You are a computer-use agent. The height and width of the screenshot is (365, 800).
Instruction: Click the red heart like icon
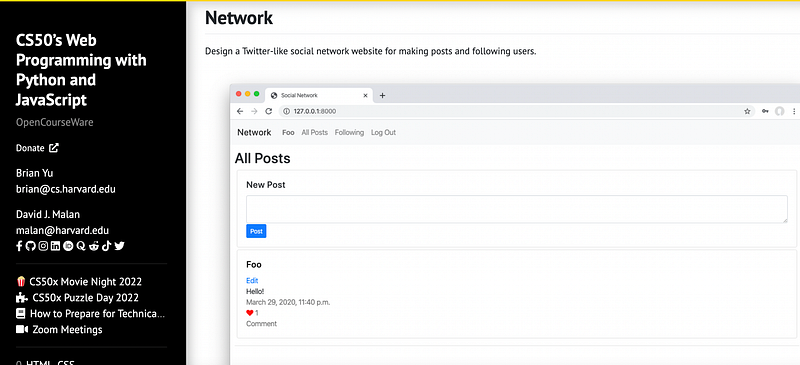click(x=249, y=313)
